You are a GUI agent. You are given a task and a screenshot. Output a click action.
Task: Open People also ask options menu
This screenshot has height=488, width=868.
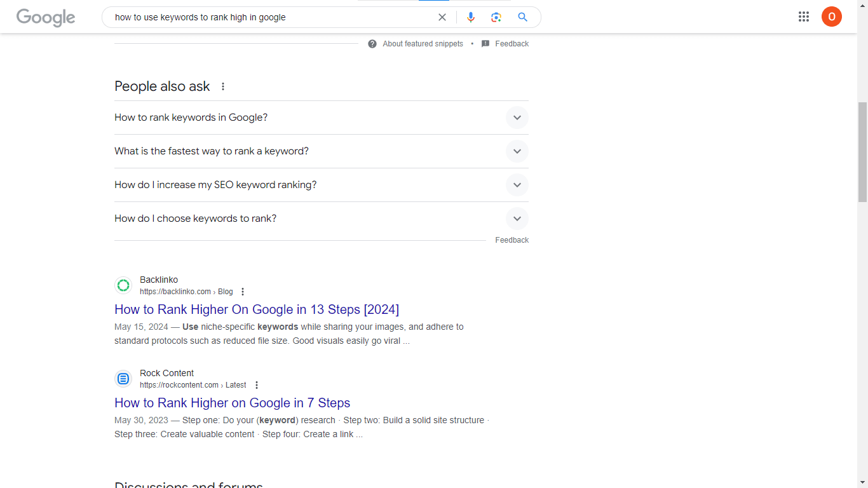coord(223,86)
